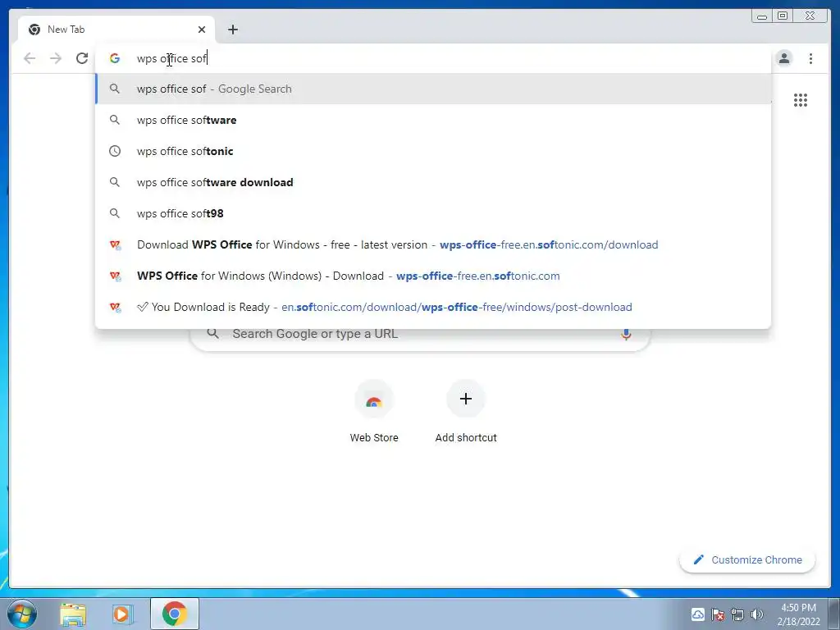This screenshot has height=630, width=840.
Task: Pick "wps office software download" suggestion
Action: (x=433, y=182)
